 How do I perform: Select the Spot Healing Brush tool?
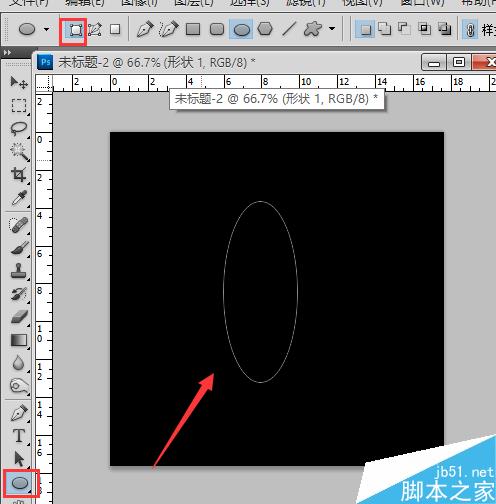[19, 225]
